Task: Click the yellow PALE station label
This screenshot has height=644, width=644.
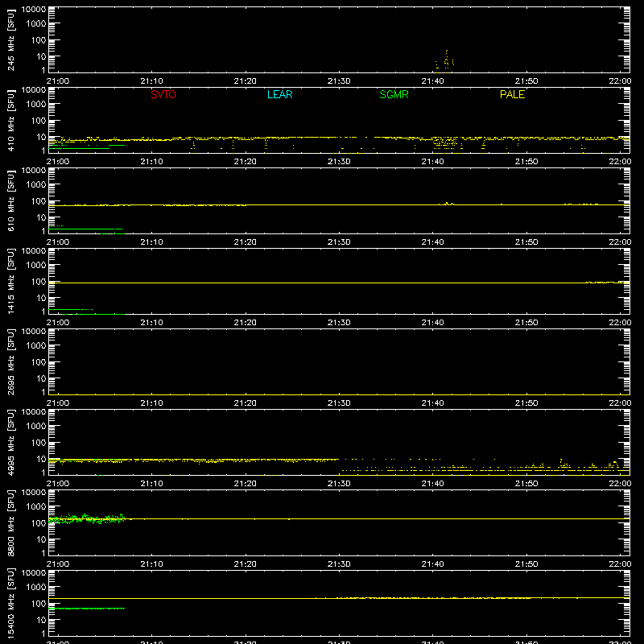Action: [512, 94]
